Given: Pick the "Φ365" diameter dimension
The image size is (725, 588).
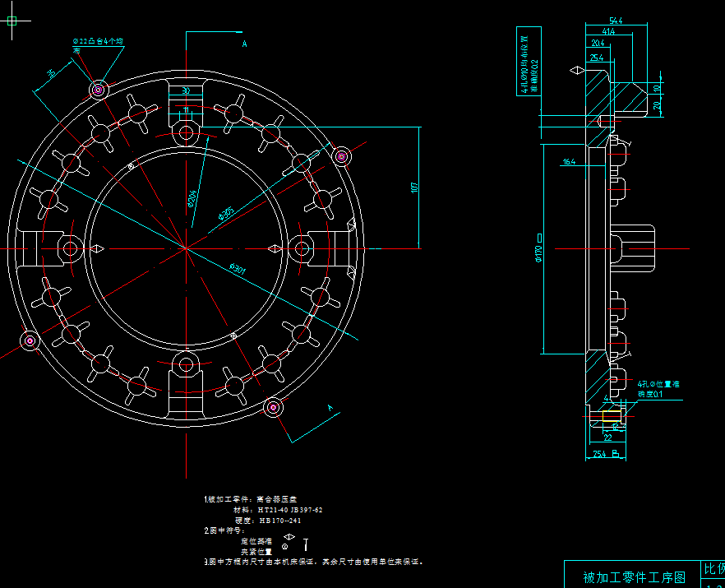Looking at the screenshot, I should click(x=226, y=214).
